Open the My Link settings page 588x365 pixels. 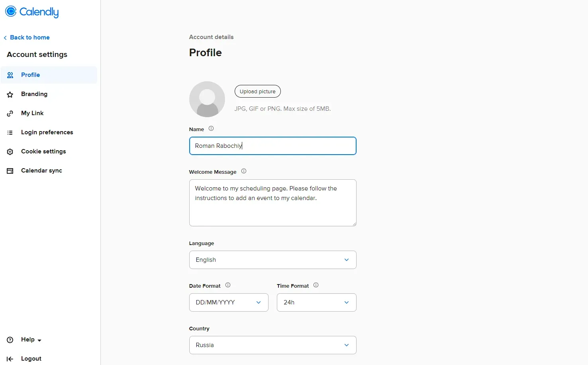pyautogui.click(x=32, y=113)
